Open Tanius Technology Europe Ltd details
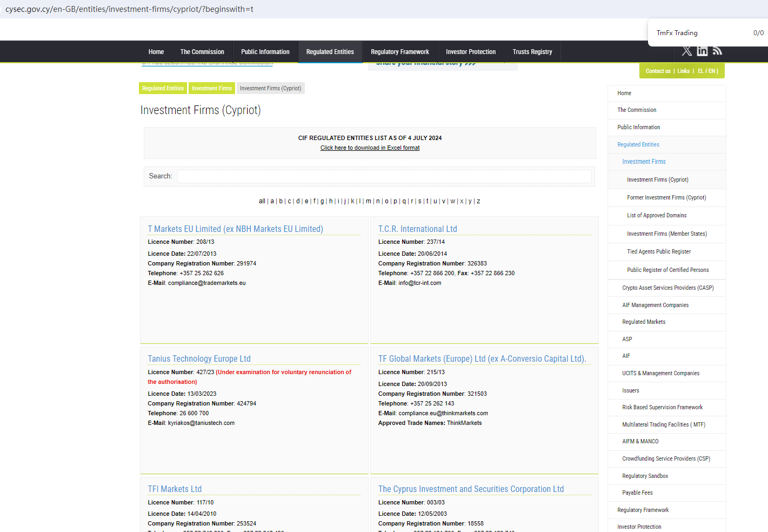This screenshot has height=532, width=768. (x=199, y=359)
